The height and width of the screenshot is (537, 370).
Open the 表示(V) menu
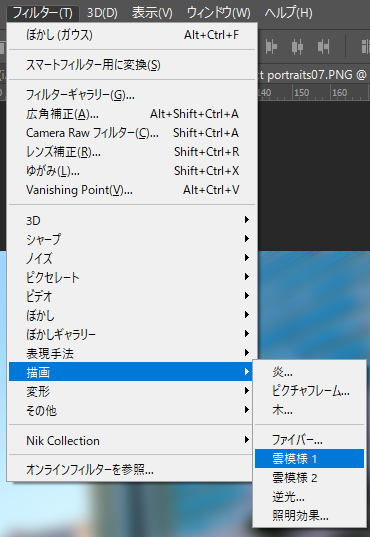pos(152,13)
